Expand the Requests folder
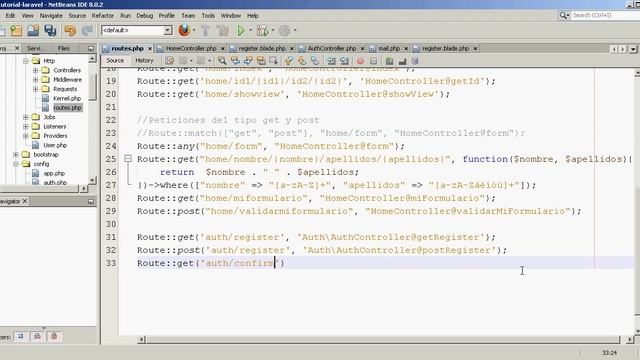 pyautogui.click(x=36, y=89)
